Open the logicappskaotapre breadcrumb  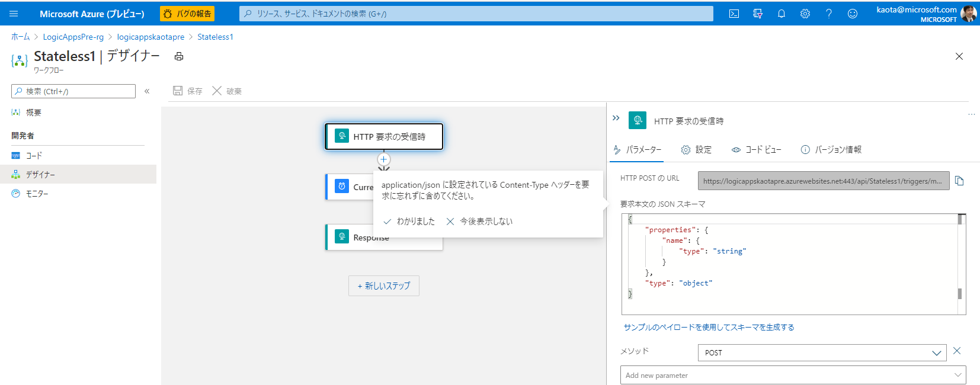tap(150, 37)
